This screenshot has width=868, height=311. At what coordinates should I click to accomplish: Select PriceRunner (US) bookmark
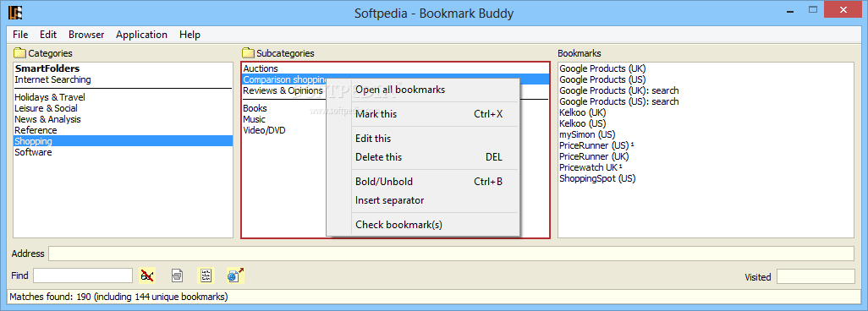tap(596, 145)
